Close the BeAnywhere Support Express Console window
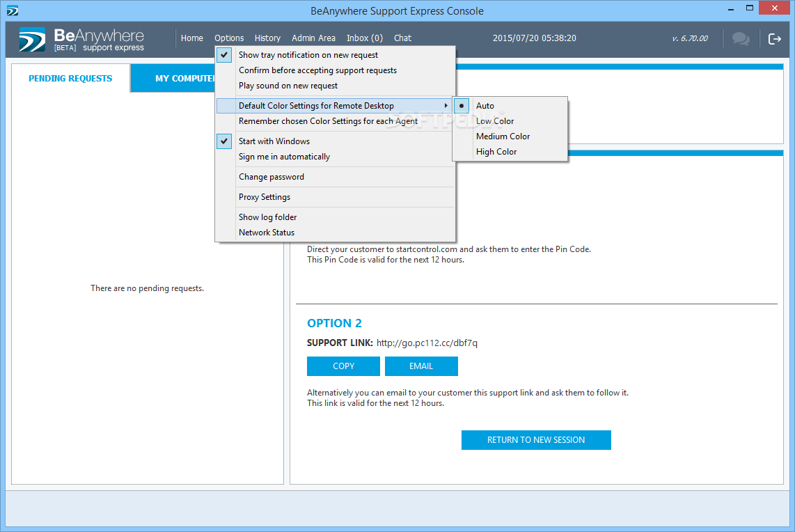Viewport: 795px width, 532px height. 774,8
